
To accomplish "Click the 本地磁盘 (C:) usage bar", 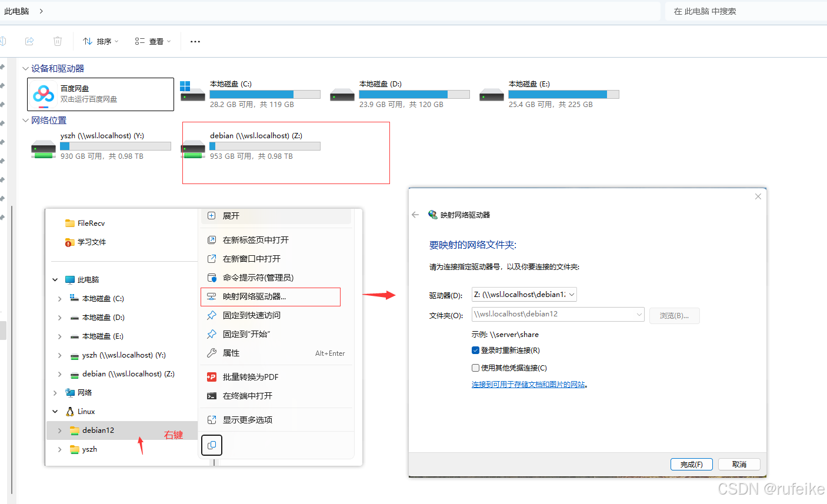I will pos(265,94).
